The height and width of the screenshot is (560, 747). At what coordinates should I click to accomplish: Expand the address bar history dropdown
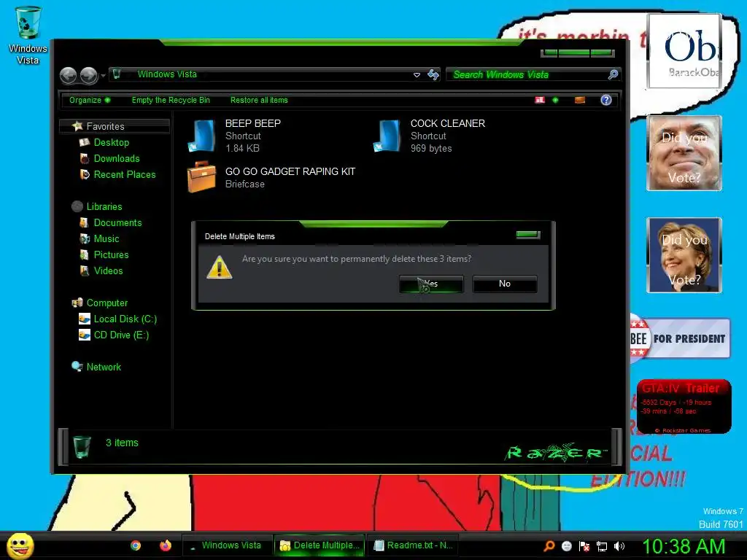pos(417,75)
